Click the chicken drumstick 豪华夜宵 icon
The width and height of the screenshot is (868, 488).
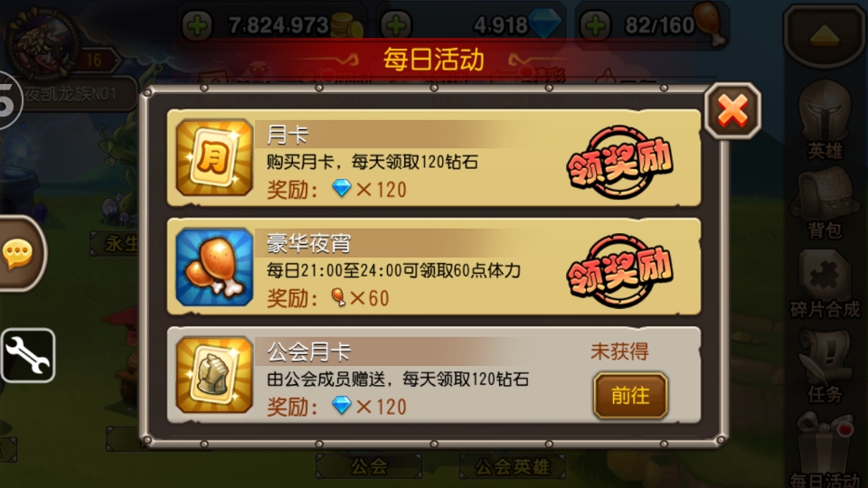pyautogui.click(x=214, y=267)
